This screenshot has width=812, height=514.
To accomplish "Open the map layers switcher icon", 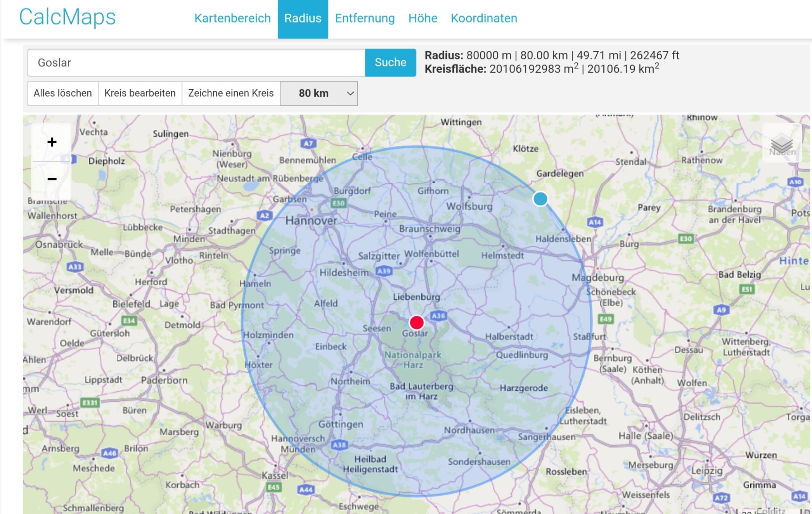I will click(782, 143).
